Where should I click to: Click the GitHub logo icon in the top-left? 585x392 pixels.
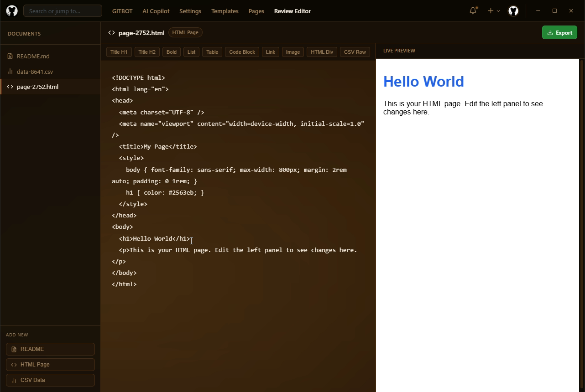[11, 10]
